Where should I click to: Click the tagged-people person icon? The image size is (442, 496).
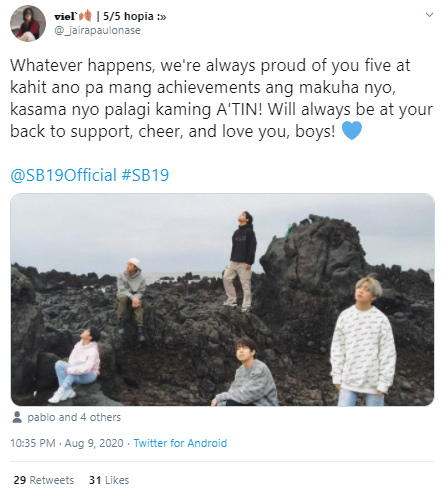coord(17,417)
